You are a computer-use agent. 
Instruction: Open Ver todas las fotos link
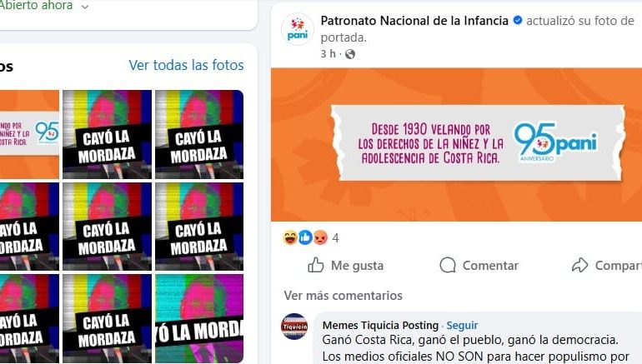186,65
